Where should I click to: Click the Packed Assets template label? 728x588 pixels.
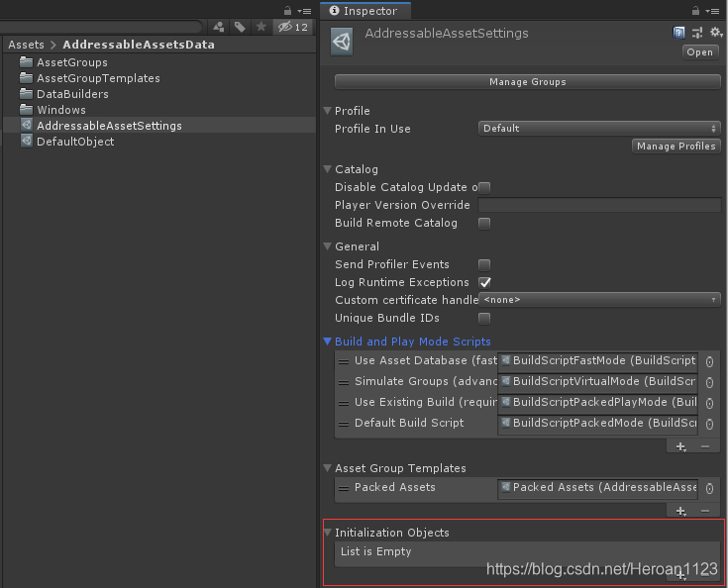(394, 487)
